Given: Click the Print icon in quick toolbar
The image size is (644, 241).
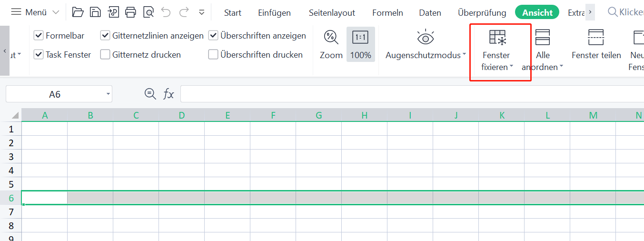Looking at the screenshot, I should point(131,12).
